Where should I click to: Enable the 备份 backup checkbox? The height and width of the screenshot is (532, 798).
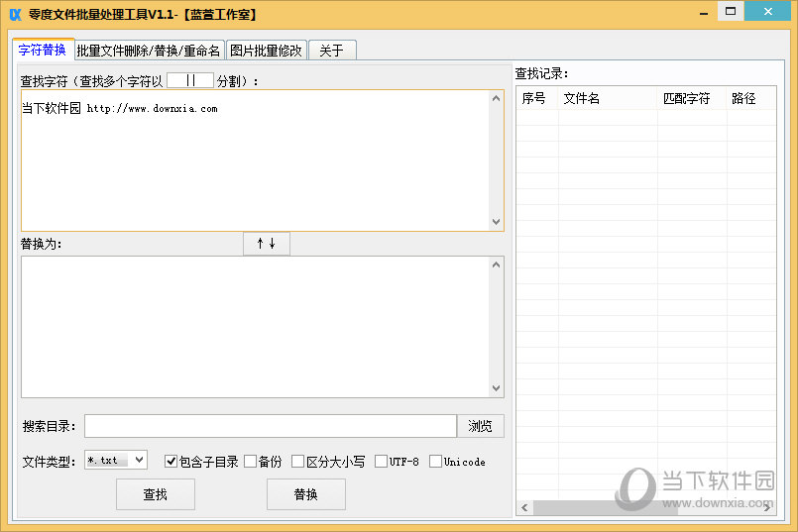pos(251,462)
